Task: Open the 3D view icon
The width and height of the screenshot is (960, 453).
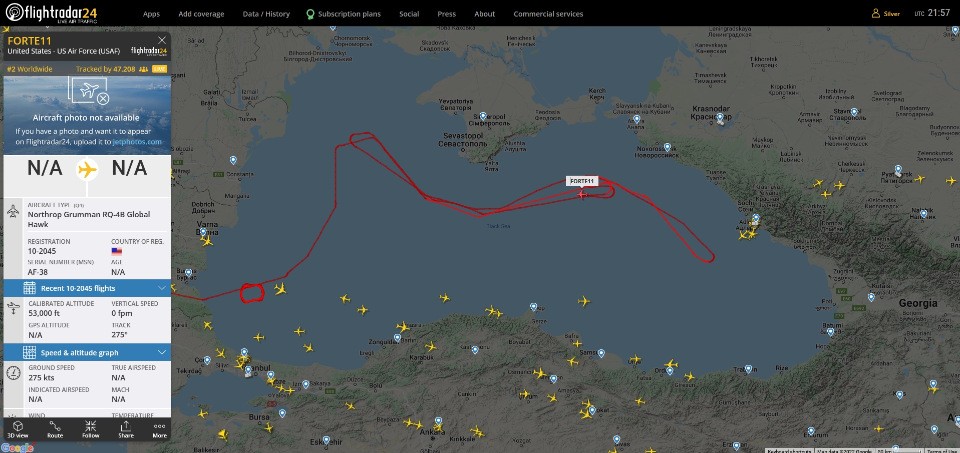Action: pyautogui.click(x=18, y=429)
